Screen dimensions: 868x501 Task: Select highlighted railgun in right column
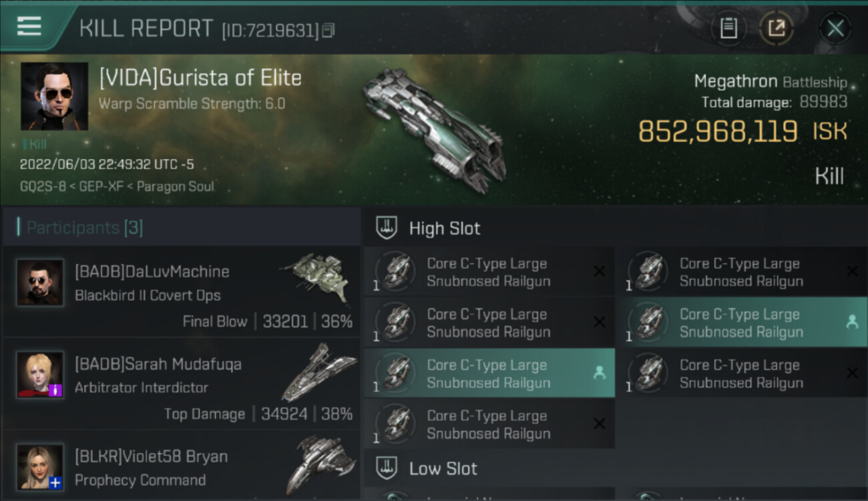point(741,323)
